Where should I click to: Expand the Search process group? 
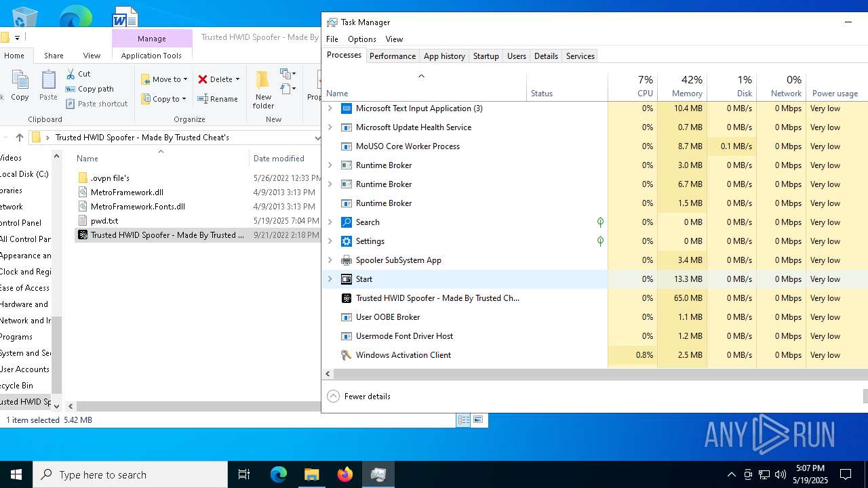(330, 222)
